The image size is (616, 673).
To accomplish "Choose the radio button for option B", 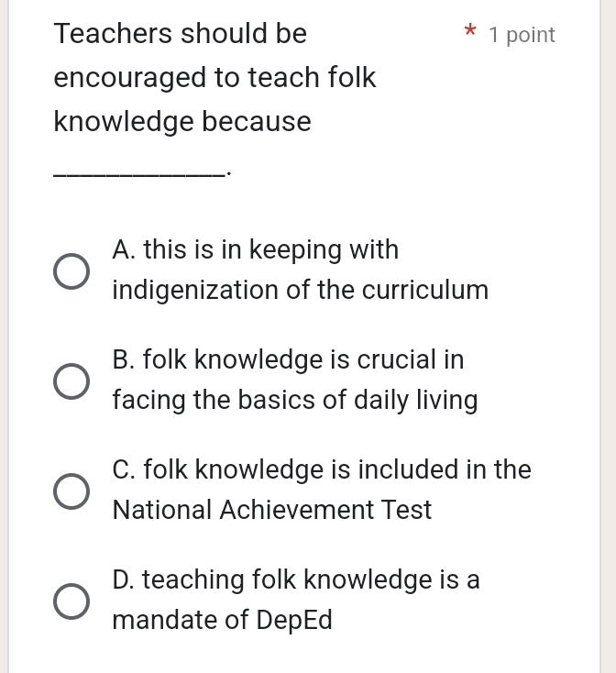I will (71, 382).
